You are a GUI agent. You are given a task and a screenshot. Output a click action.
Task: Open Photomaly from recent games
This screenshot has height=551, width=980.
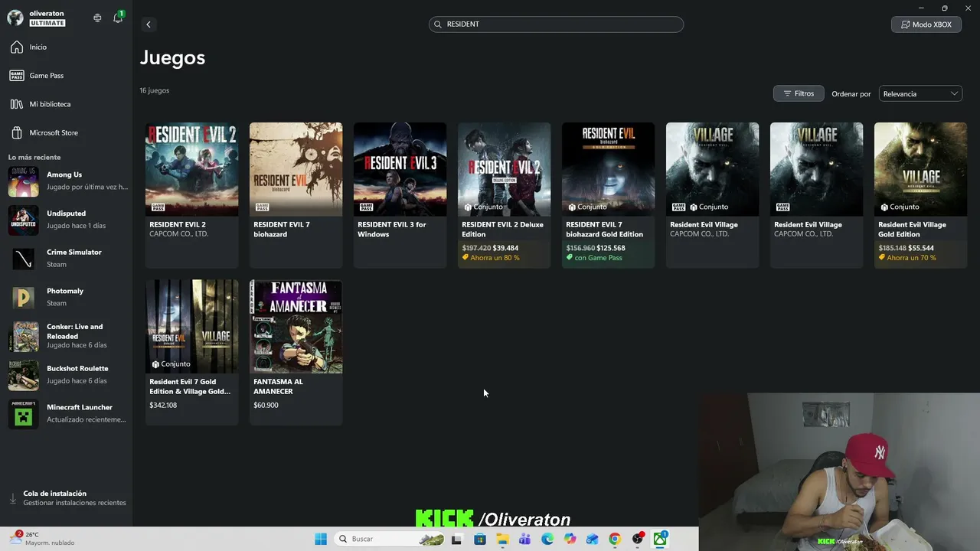pos(67,297)
